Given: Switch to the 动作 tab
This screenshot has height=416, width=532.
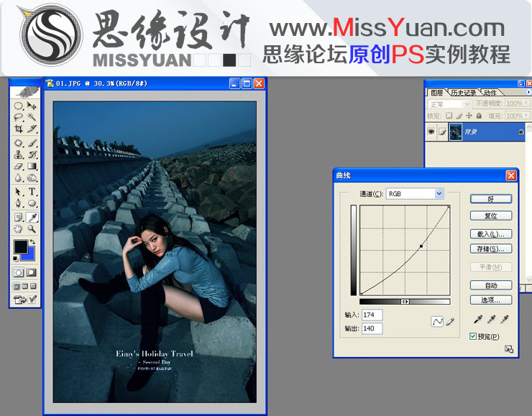Looking at the screenshot, I should coord(490,93).
